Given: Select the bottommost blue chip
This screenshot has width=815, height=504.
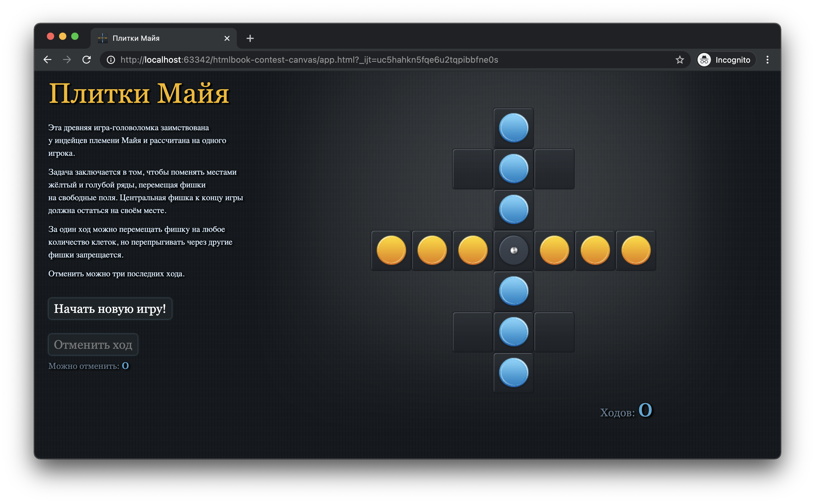Looking at the screenshot, I should (513, 373).
